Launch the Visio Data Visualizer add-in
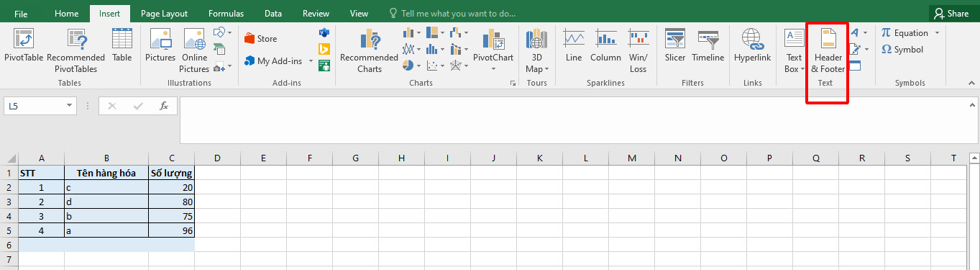Viewport: 980px width, 270px height. coord(324,33)
